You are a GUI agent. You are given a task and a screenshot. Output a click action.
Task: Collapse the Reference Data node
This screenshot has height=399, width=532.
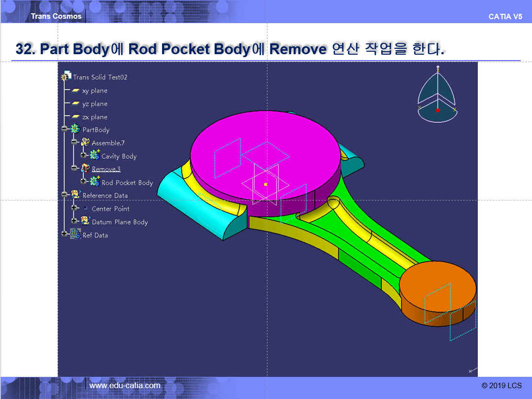coord(65,195)
